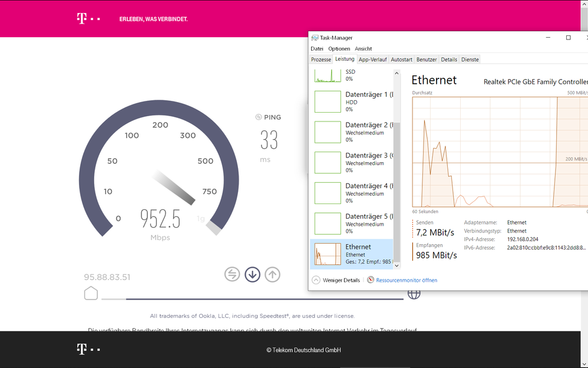This screenshot has width=588, height=368.
Task: Click the speedtest progress bar
Action: (252, 299)
